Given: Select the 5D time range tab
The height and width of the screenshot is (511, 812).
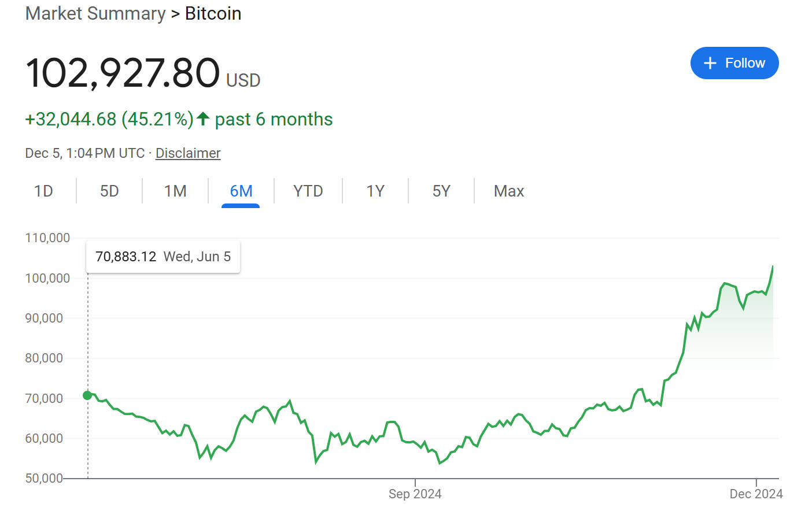Looking at the screenshot, I should point(109,191).
